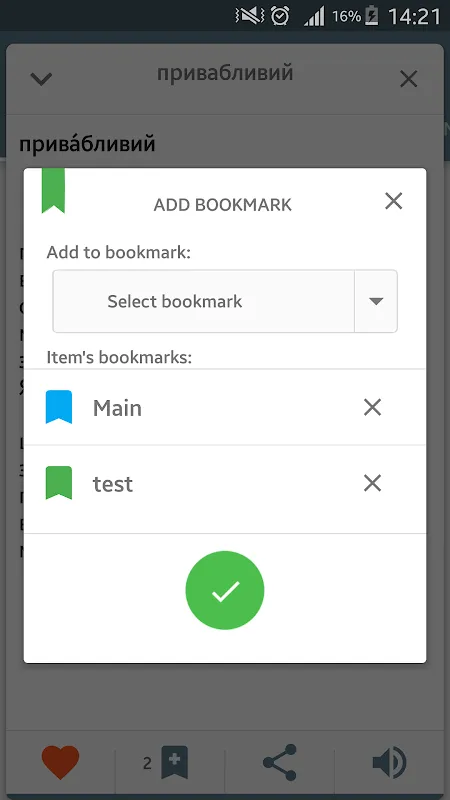Collapse the card using the down chevron

pos(41,79)
